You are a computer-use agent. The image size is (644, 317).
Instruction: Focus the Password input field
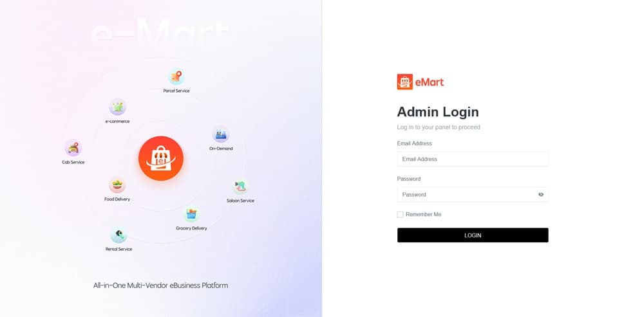(x=473, y=194)
